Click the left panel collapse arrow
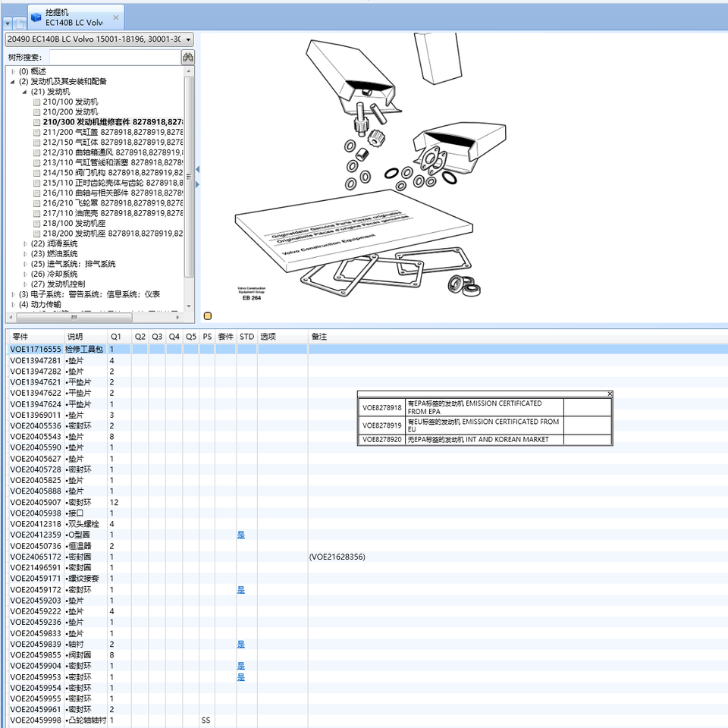The width and height of the screenshot is (728, 728). [x=198, y=169]
